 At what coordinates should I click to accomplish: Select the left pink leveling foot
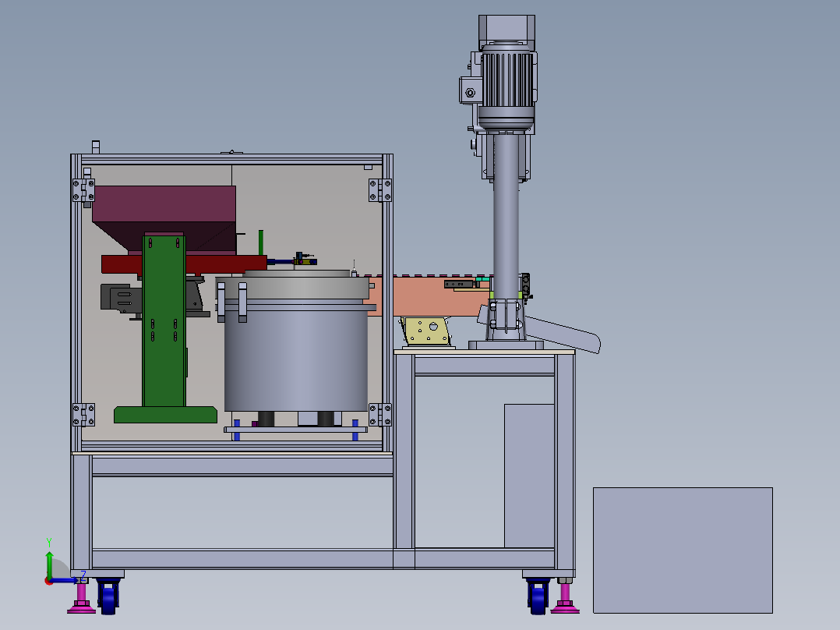(x=81, y=598)
